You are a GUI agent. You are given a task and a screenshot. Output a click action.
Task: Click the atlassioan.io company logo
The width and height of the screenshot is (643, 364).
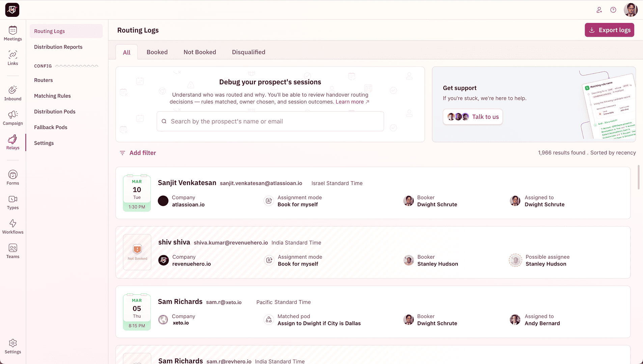(x=163, y=201)
